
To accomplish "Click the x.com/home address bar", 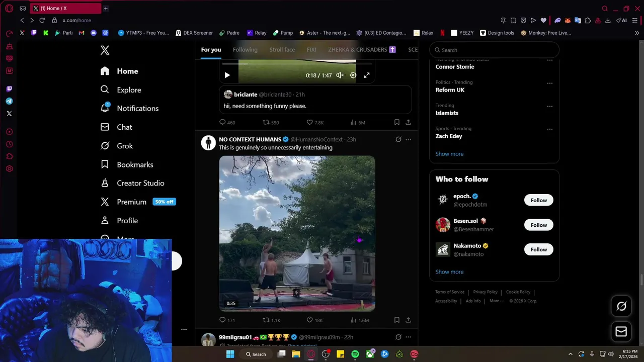I will pos(77,20).
